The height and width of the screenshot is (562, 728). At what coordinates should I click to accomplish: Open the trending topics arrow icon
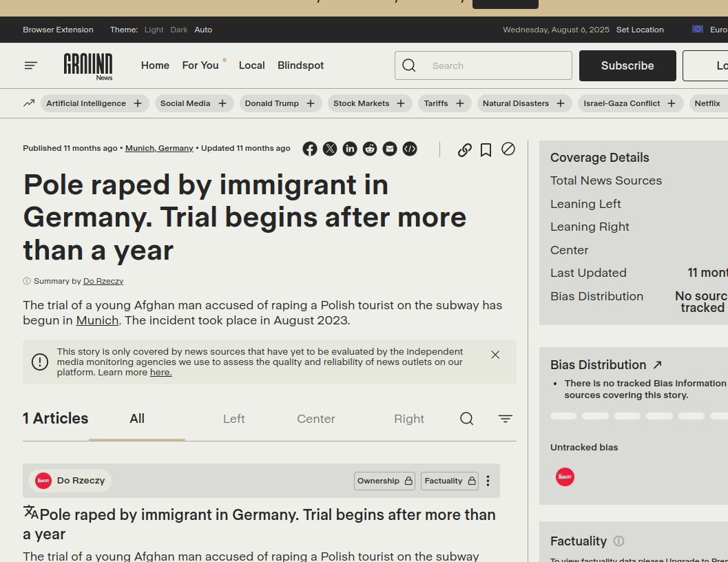(29, 103)
